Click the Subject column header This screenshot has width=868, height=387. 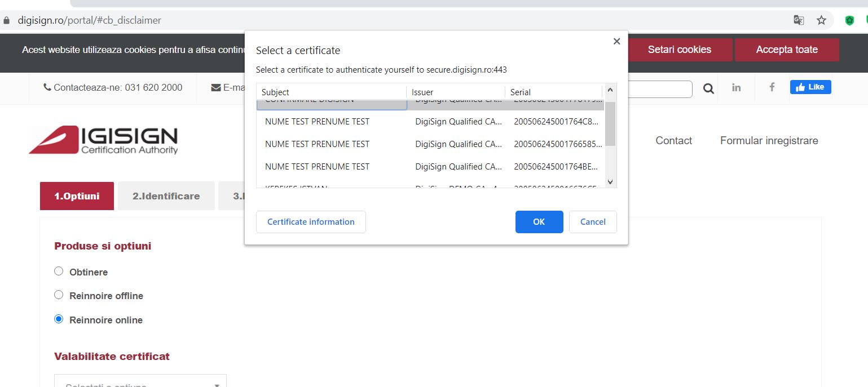point(332,92)
